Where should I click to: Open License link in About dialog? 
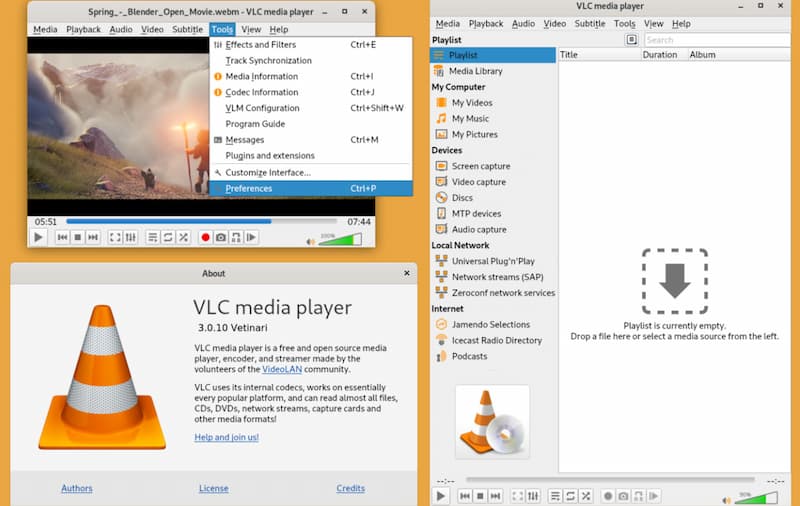coord(213,488)
